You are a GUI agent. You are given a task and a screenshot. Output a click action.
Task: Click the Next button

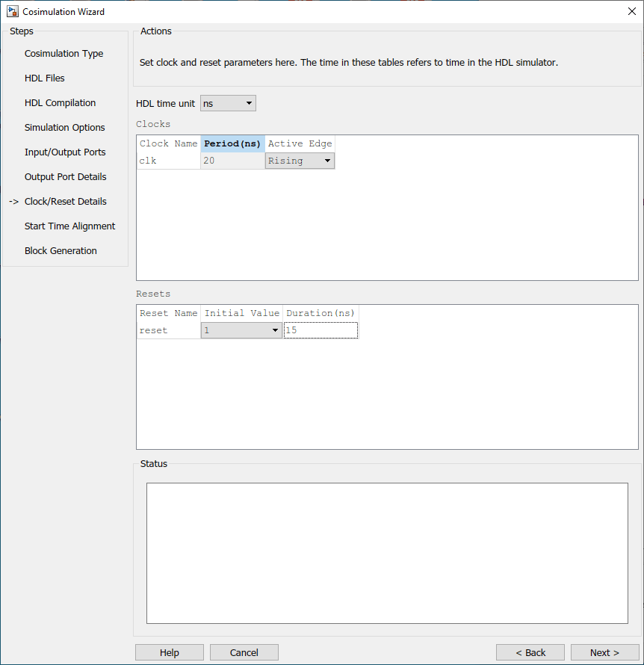point(605,652)
